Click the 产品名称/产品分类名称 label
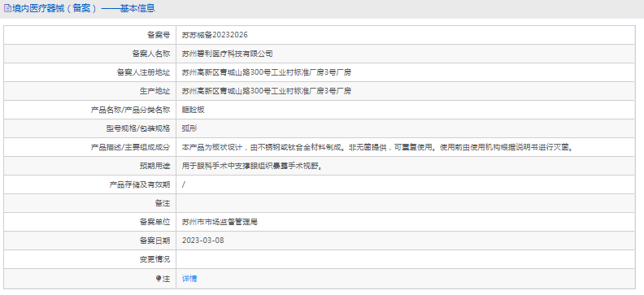The width and height of the screenshot is (644, 295). click(x=130, y=110)
